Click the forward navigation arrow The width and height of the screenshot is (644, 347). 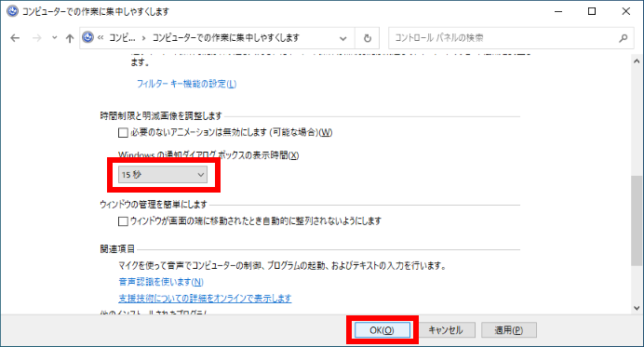point(37,38)
